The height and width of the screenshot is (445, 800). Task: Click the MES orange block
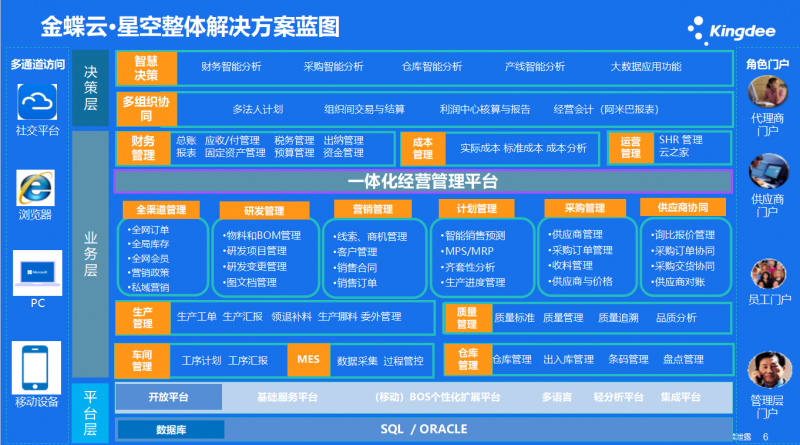[x=309, y=360]
